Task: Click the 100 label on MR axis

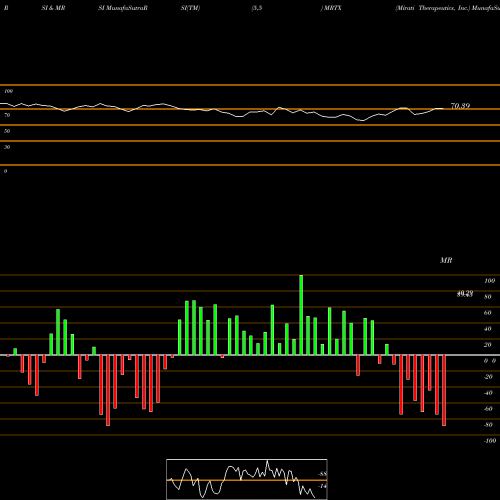Action: click(x=489, y=281)
